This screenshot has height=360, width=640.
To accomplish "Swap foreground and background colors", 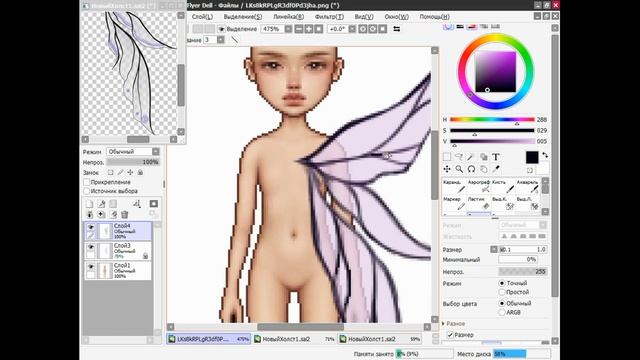I will pos(544,156).
